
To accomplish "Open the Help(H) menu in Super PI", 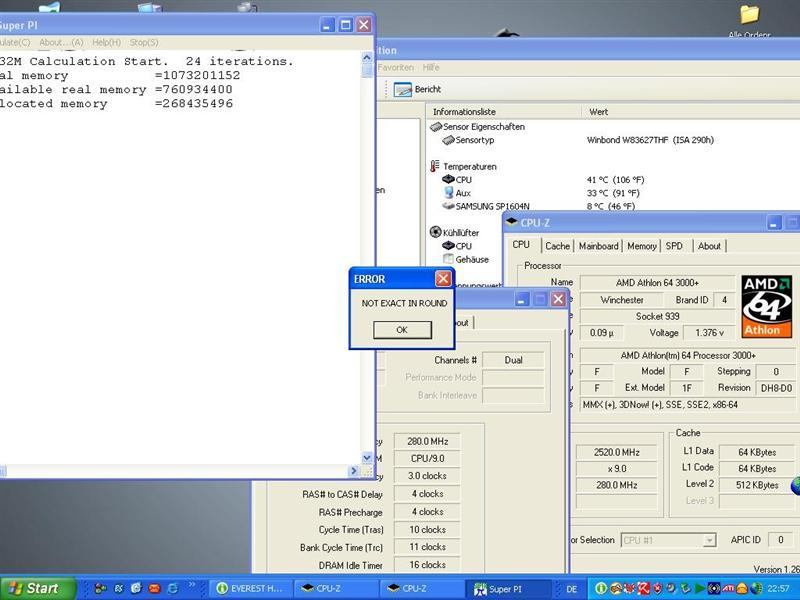I will (x=107, y=42).
